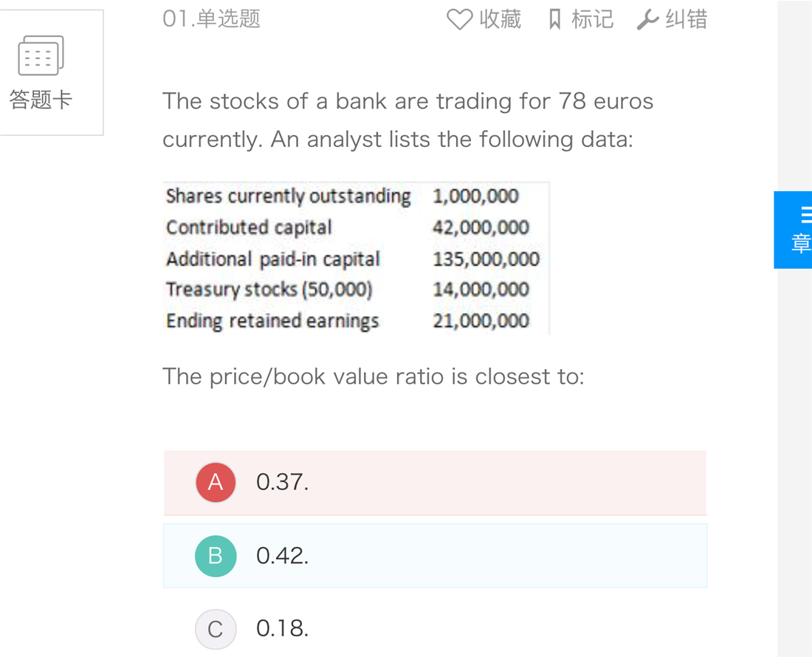Select the red A option circle

coord(215,482)
